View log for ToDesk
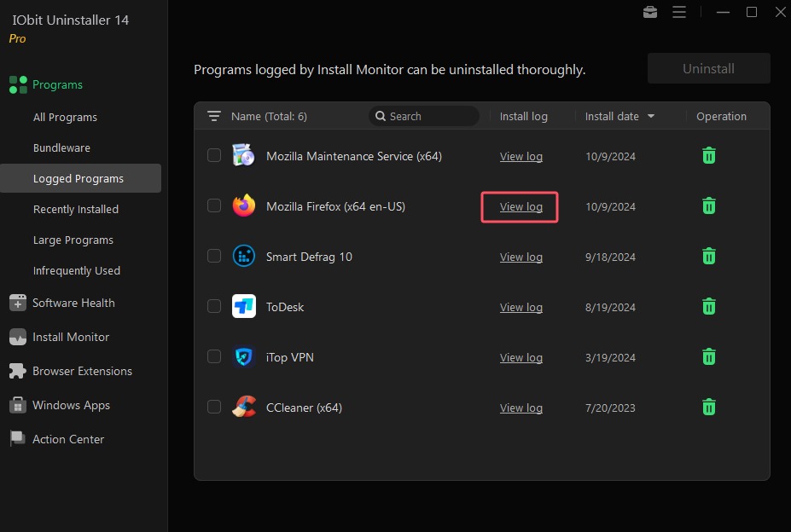The height and width of the screenshot is (532, 791). click(521, 307)
